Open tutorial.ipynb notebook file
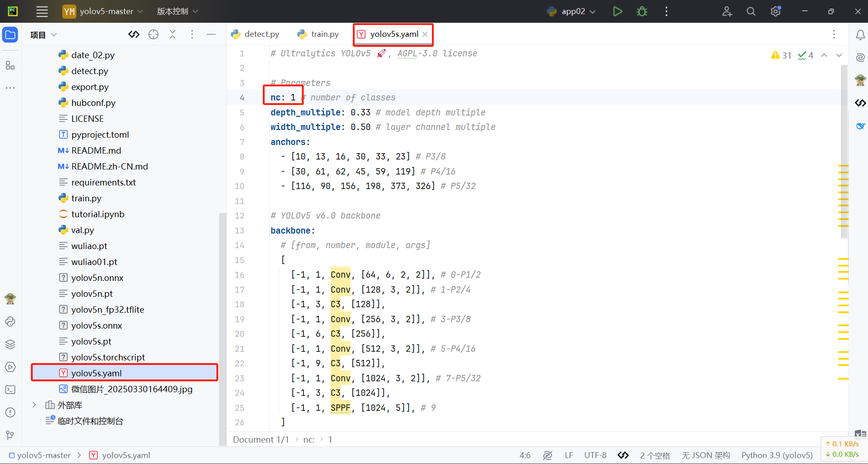Image resolution: width=868 pixels, height=464 pixels. (x=97, y=214)
